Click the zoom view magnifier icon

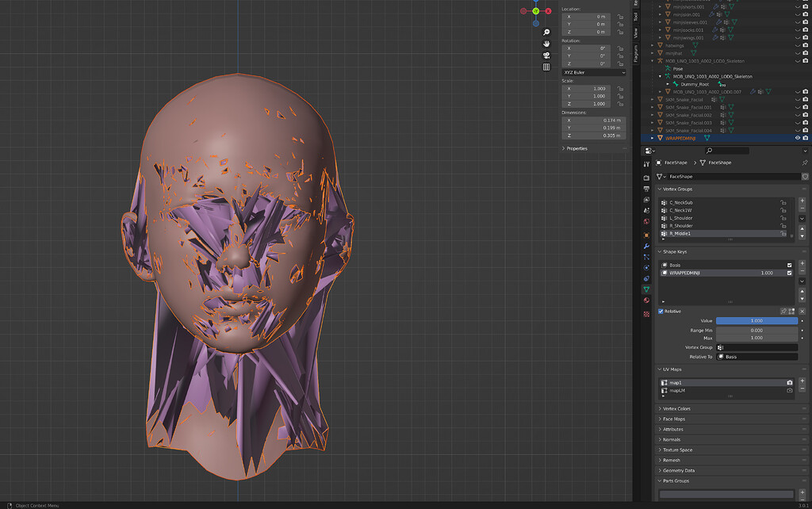click(546, 32)
